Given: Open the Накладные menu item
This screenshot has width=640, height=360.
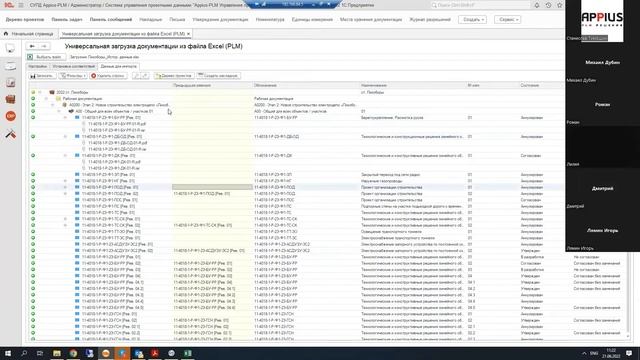Looking at the screenshot, I should 151,20.
